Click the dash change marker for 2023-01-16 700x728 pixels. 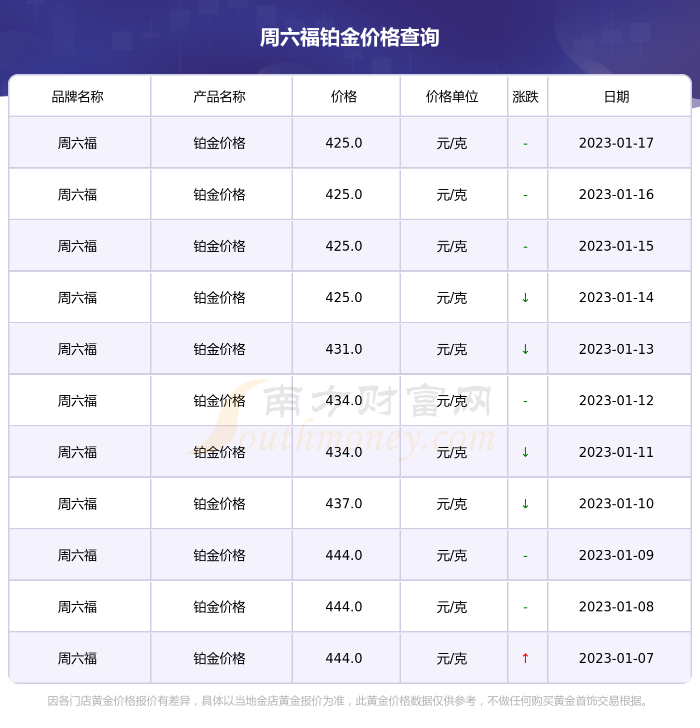pos(525,196)
